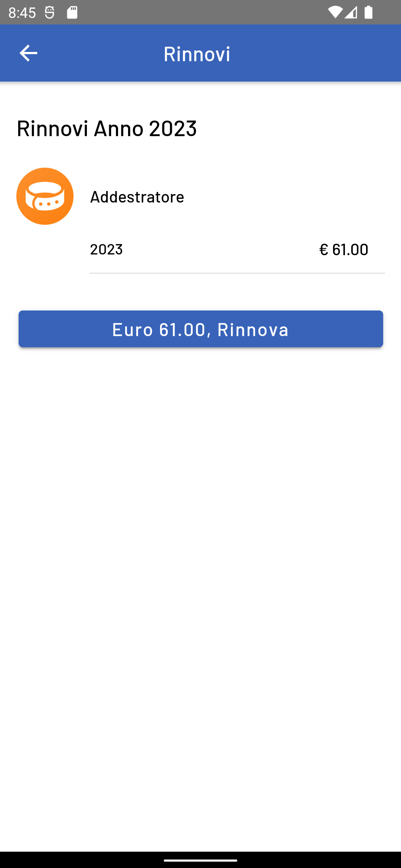Image resolution: width=401 pixels, height=868 pixels.
Task: Tap the battery icon in status bar
Action: point(368,12)
